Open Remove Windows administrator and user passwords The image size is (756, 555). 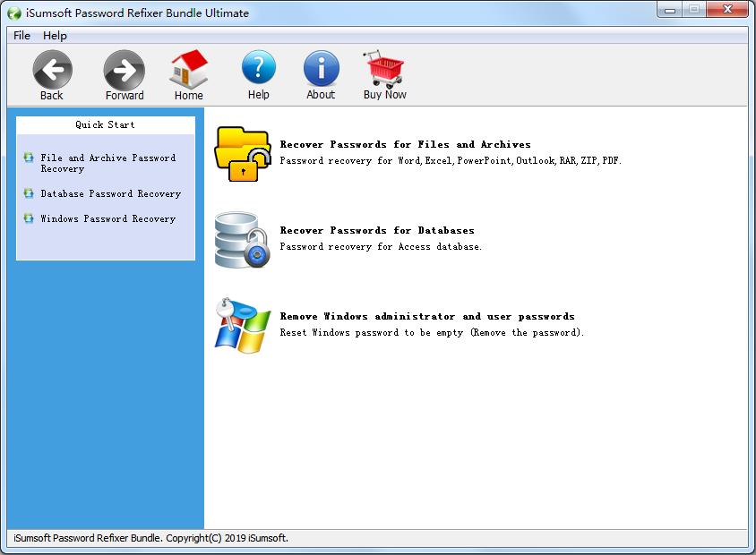tap(427, 316)
